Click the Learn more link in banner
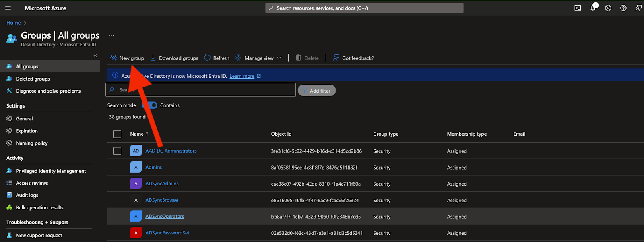Viewport: 644px width, 242px height. tap(242, 76)
